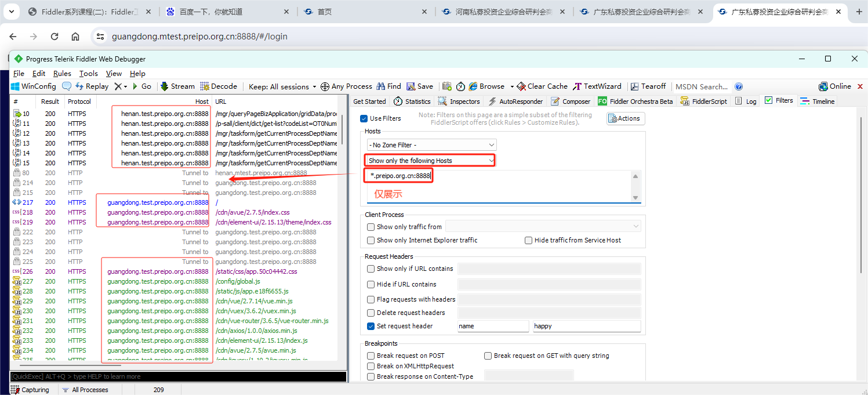Check Break on XMLHttpRequest
This screenshot has height=395, width=868.
[x=371, y=366]
